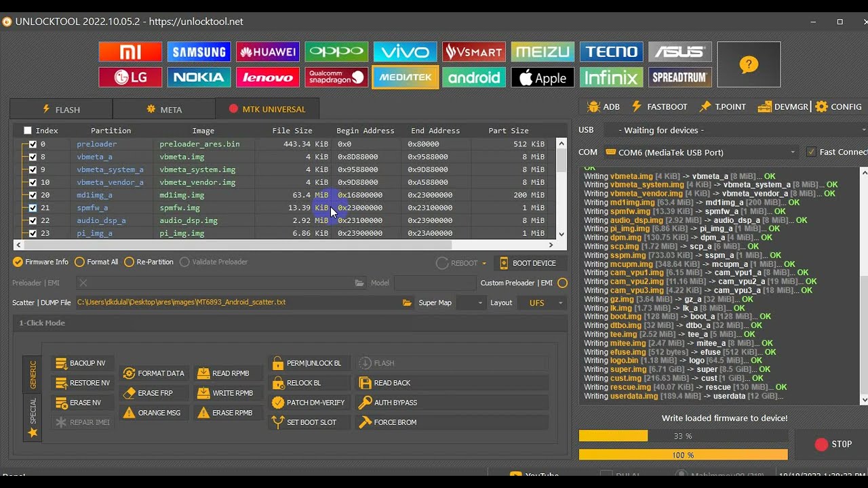Browse for scatter file folder icon
The height and width of the screenshot is (488, 868).
[x=407, y=303]
